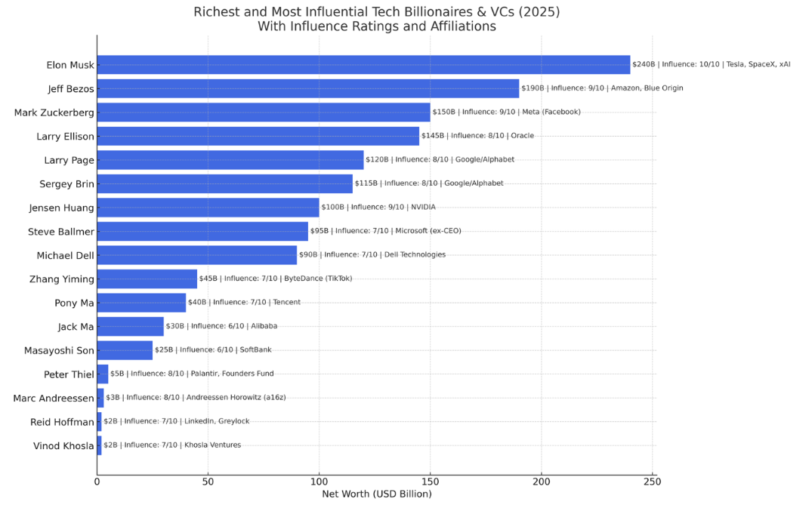Click the annotation 'Meta (Facebook)'
Image resolution: width=812 pixels, height=508 pixels.
pos(551,112)
